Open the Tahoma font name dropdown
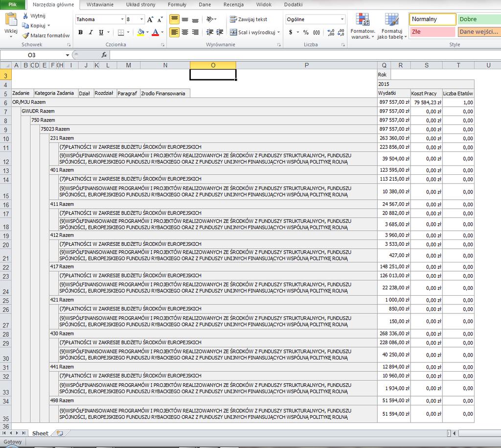This screenshot has height=448, width=501. (122, 20)
